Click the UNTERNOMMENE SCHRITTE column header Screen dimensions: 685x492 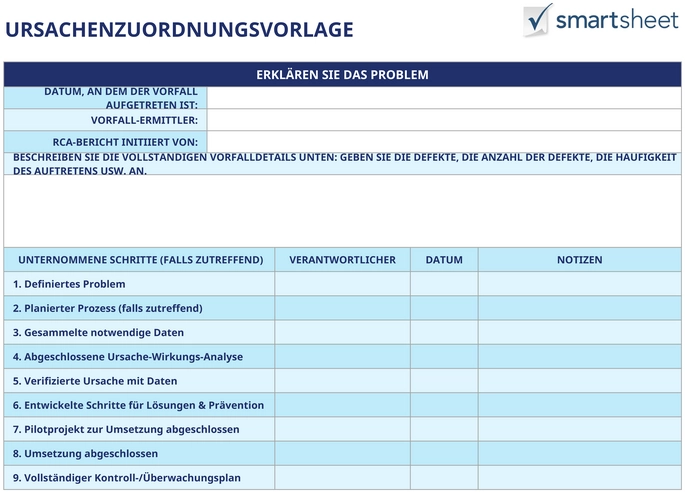[139, 260]
